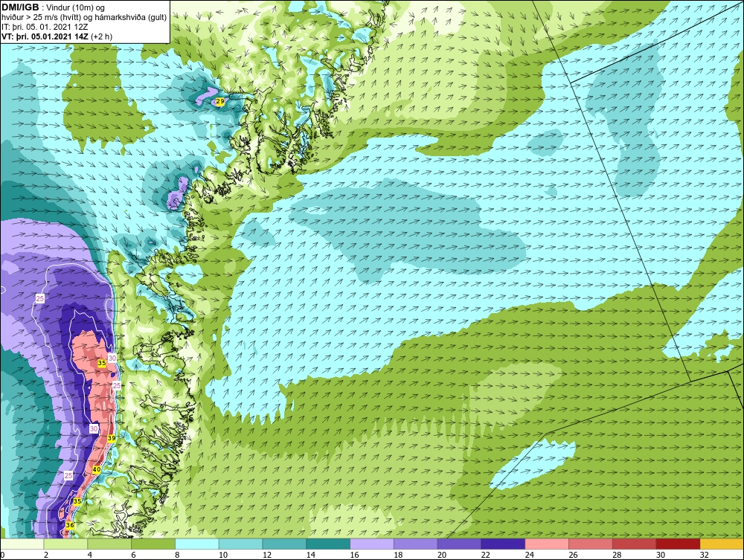Pick the 20–22 m/s purple legend swatch
Viewport: 744px width, 560px height.
459,544
